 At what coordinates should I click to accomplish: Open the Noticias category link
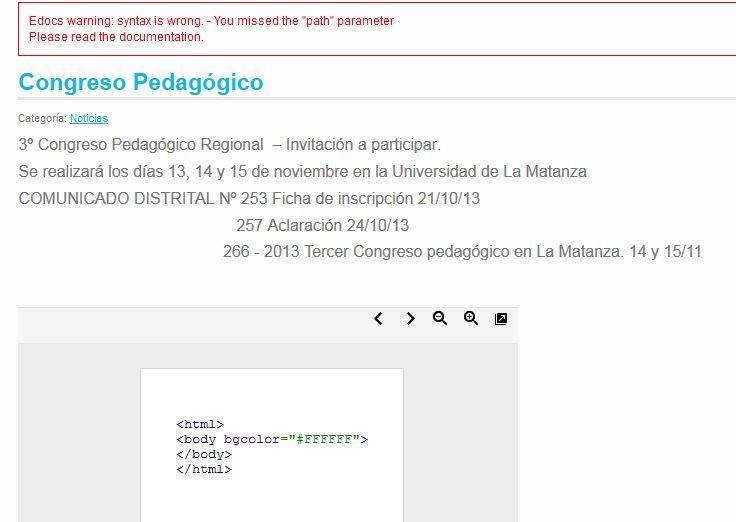click(x=89, y=118)
